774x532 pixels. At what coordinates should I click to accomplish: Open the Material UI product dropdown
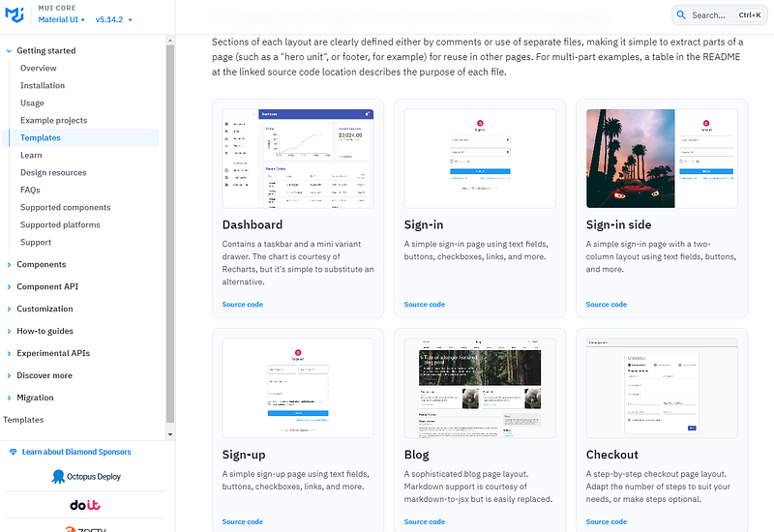(x=62, y=19)
